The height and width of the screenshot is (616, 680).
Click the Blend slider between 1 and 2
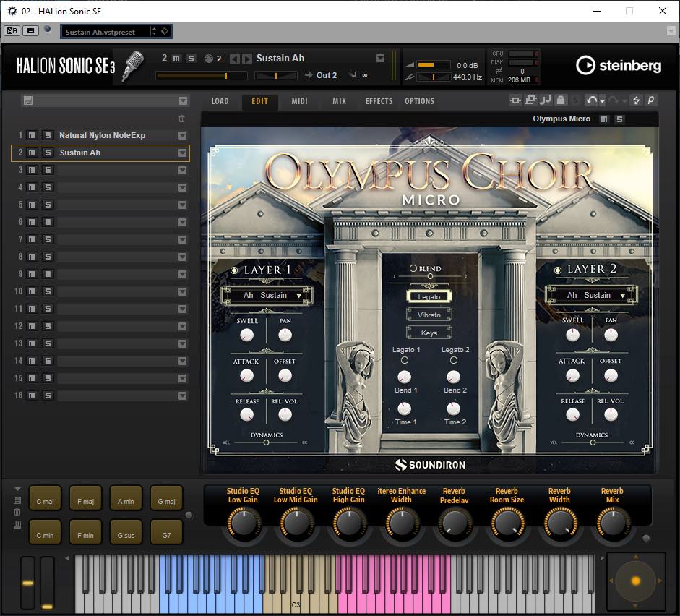tap(430, 276)
